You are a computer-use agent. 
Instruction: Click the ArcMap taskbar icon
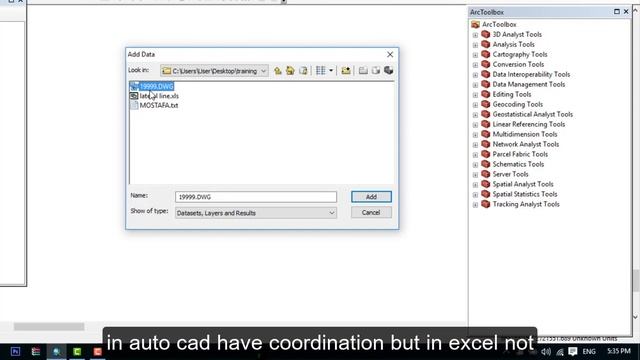(56, 351)
